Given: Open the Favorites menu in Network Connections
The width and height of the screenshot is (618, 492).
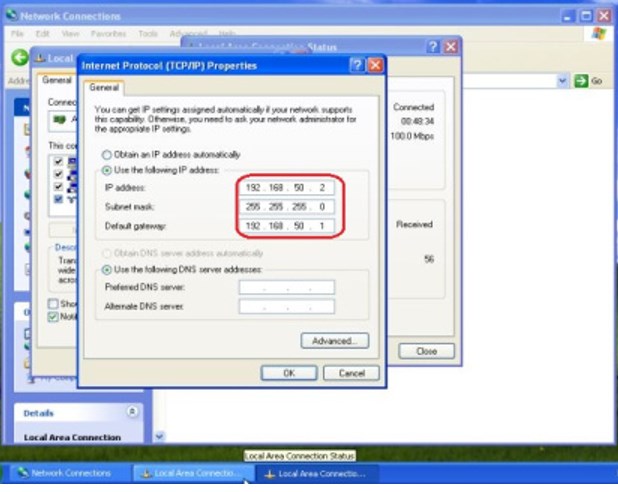Looking at the screenshot, I should 108,34.
